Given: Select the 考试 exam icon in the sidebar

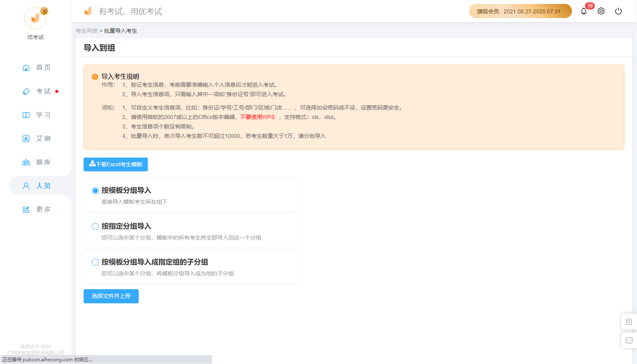Looking at the screenshot, I should pyautogui.click(x=26, y=91).
